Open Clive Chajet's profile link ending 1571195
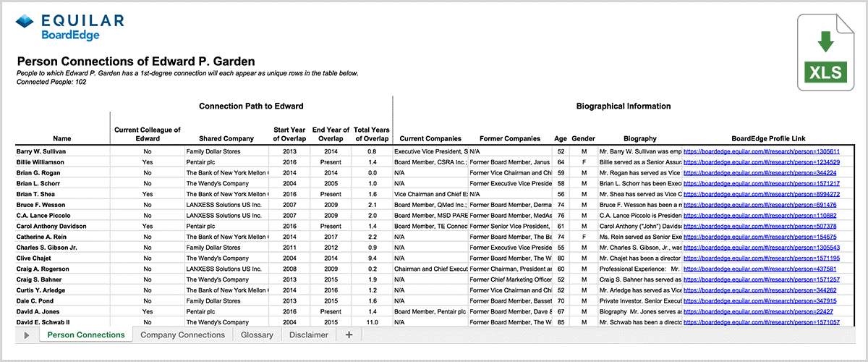 762,258
